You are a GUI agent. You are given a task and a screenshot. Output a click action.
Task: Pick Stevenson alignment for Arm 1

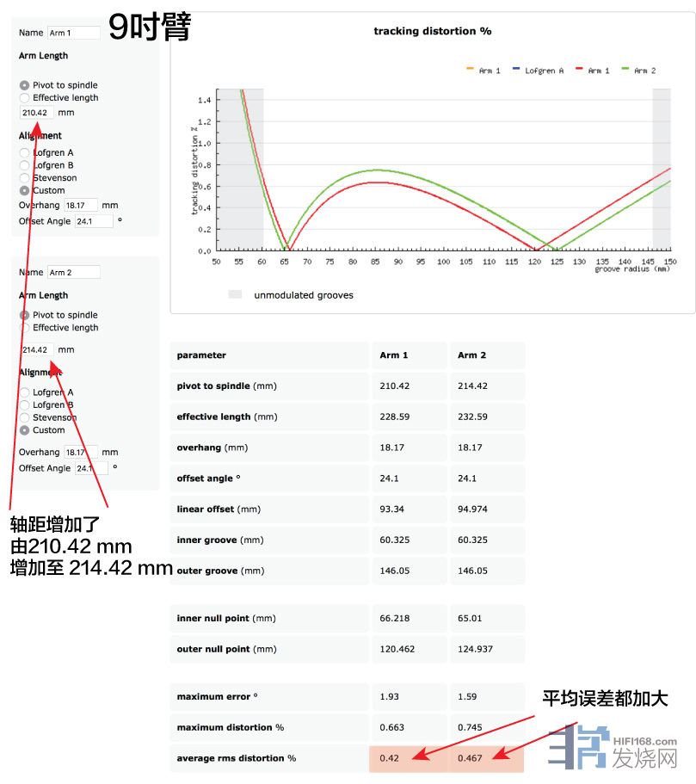tap(24, 178)
